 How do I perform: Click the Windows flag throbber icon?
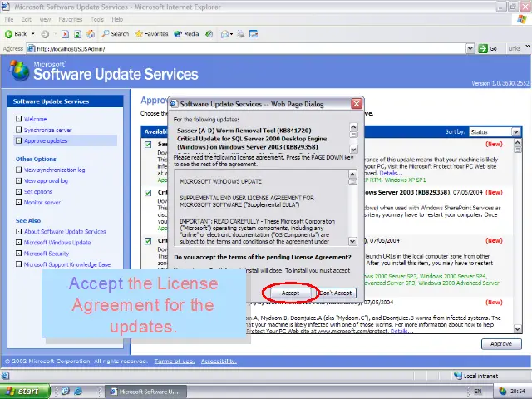(x=521, y=19)
